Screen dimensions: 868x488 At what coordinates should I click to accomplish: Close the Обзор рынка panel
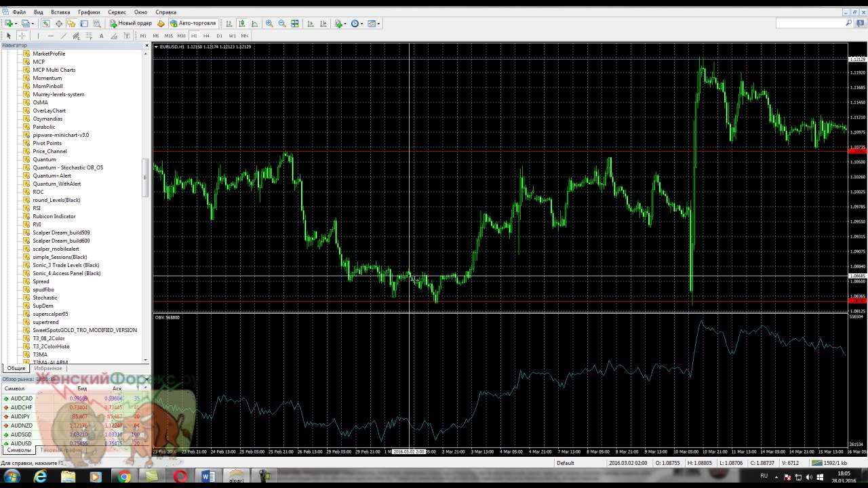coord(146,379)
